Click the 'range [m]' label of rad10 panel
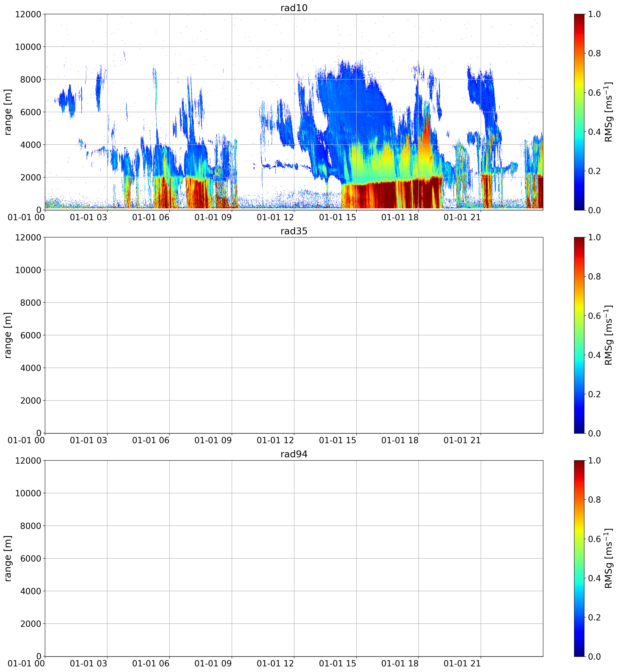 (x=8, y=112)
